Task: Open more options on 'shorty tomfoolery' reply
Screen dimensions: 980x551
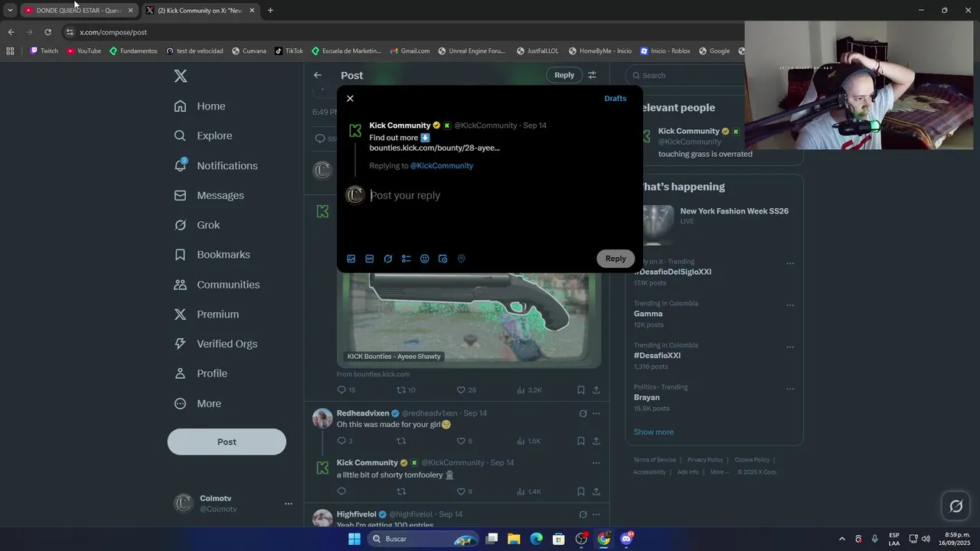Action: [x=596, y=463]
